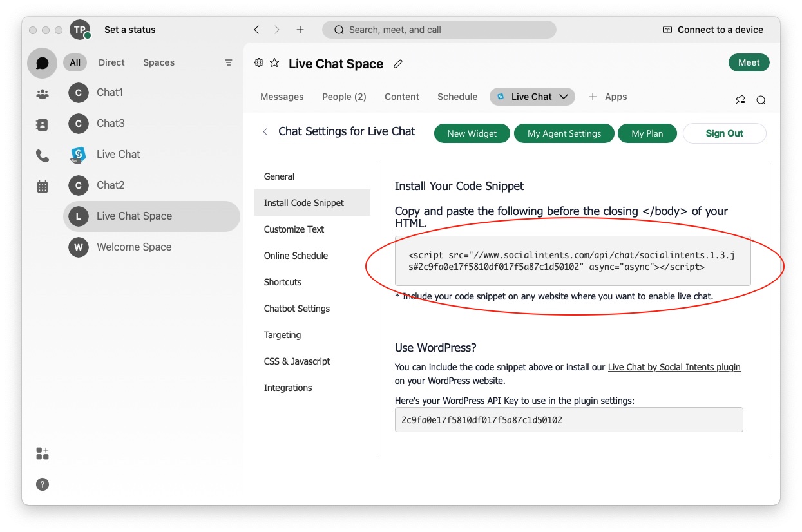
Task: Open the General settings section
Action: (x=312, y=176)
